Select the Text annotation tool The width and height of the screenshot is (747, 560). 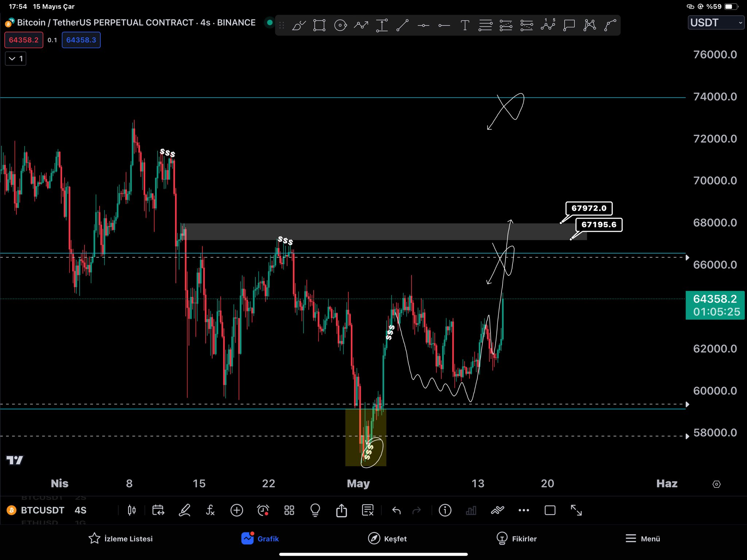(465, 25)
